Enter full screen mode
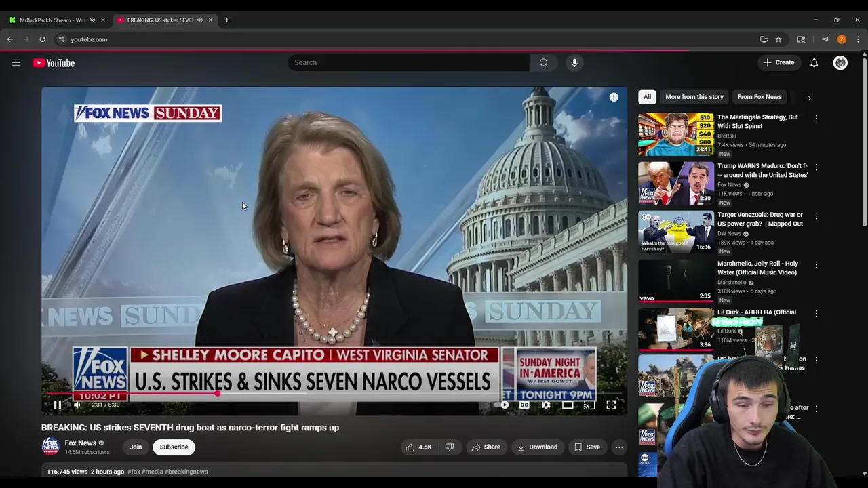Viewport: 868px width, 488px height. pos(611,405)
